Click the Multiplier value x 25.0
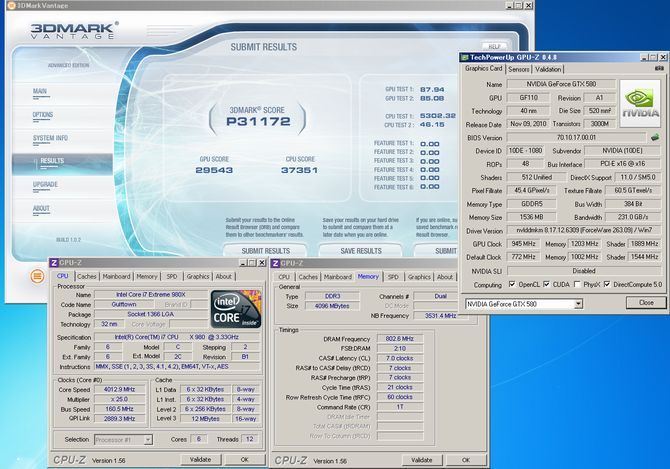Screen dimensions: 670x469 [120, 399]
